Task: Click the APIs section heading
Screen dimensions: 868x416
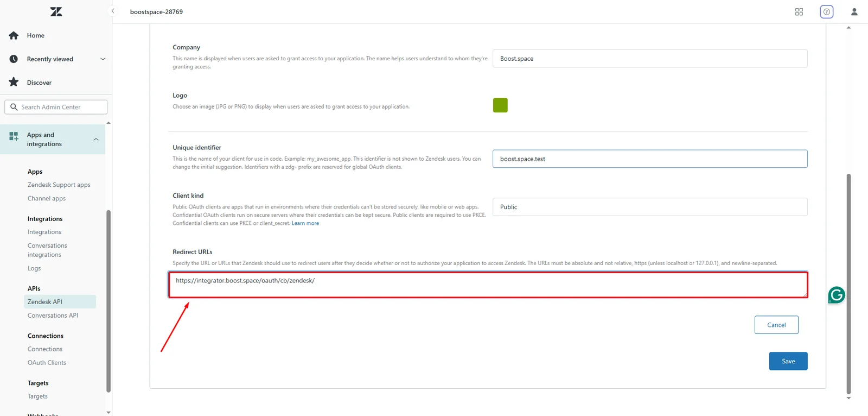Action: (x=34, y=289)
